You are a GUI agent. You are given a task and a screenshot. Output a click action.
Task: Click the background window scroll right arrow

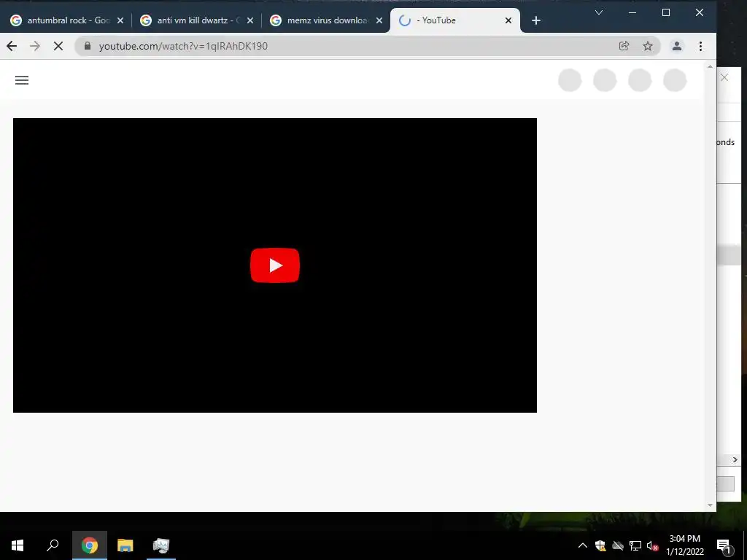[735, 459]
